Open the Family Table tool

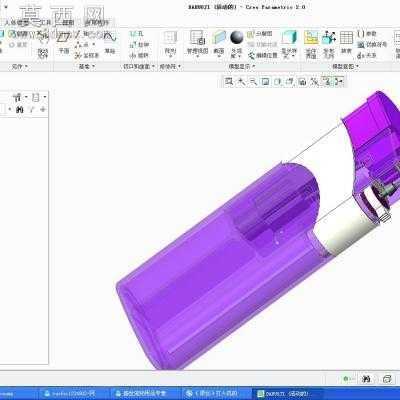(x=346, y=42)
